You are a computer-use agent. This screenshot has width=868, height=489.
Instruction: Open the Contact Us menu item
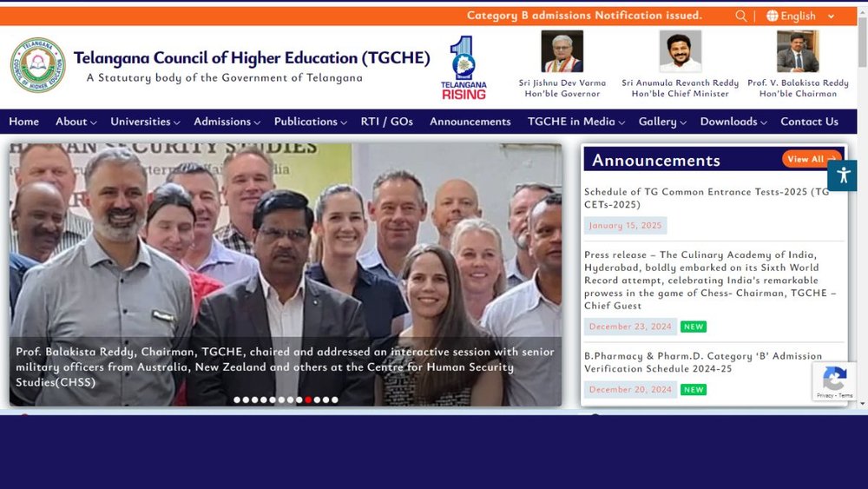[x=809, y=122]
